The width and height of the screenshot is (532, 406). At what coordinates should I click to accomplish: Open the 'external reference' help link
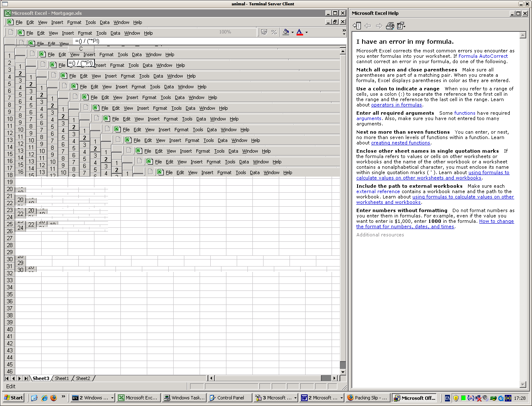pos(378,191)
